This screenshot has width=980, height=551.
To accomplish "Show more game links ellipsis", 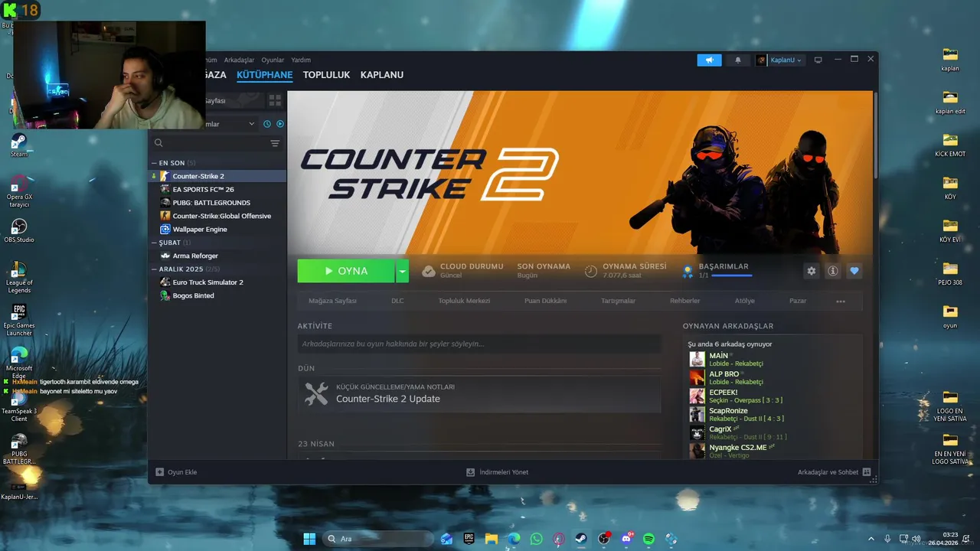I will (x=841, y=302).
